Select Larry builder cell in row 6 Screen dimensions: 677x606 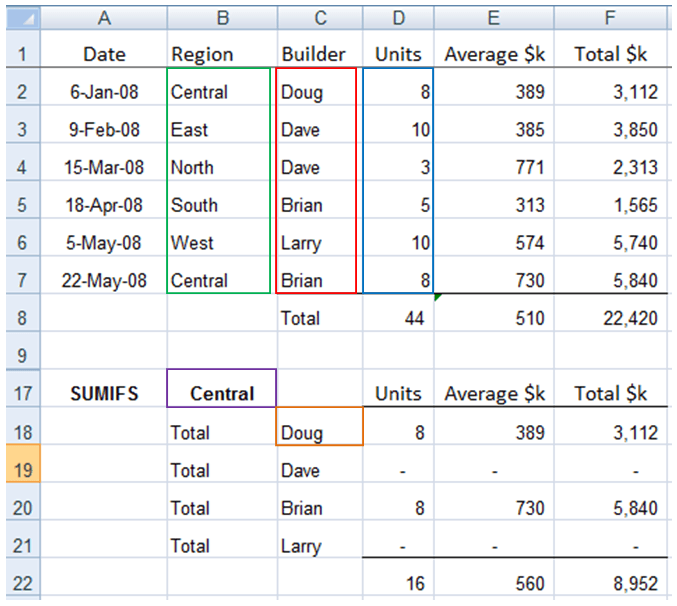(x=320, y=237)
